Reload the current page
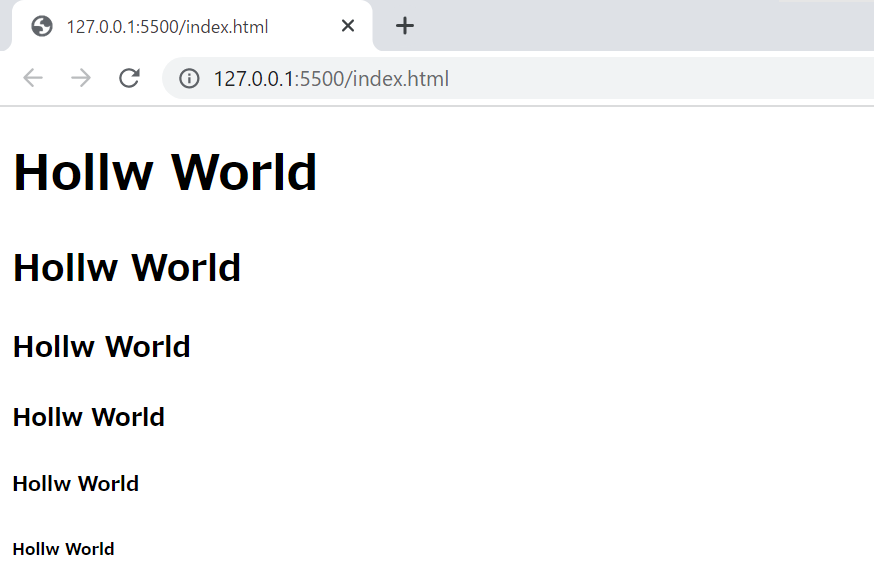Viewport: 874px width, 583px height. (x=129, y=78)
